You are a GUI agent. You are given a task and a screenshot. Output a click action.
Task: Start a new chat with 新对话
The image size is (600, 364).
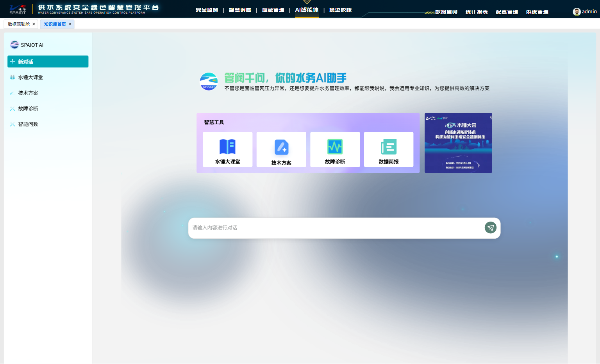click(x=48, y=62)
